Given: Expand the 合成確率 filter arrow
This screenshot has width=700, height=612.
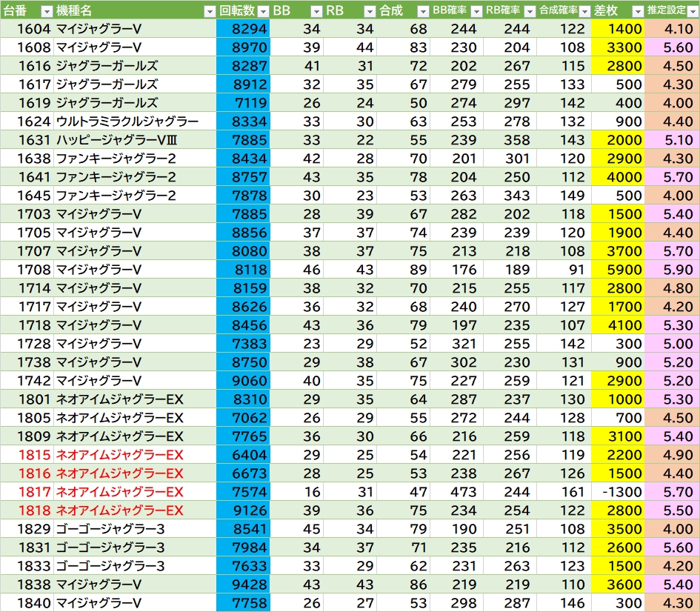Looking at the screenshot, I should point(584,11).
